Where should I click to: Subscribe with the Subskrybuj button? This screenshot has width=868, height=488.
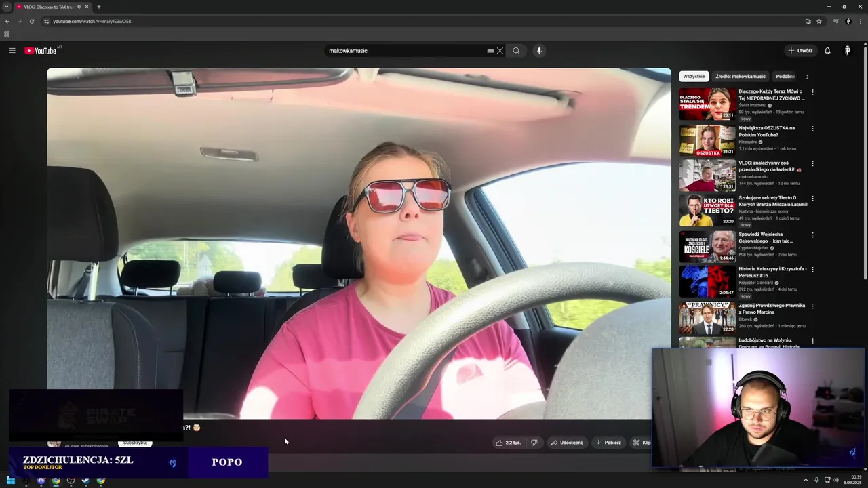(135, 443)
